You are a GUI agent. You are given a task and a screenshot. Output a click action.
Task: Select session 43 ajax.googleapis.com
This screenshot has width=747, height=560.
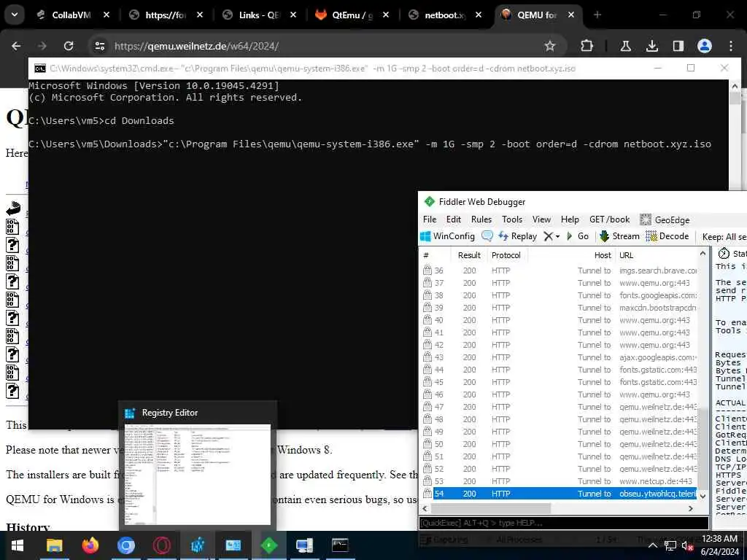click(x=560, y=357)
